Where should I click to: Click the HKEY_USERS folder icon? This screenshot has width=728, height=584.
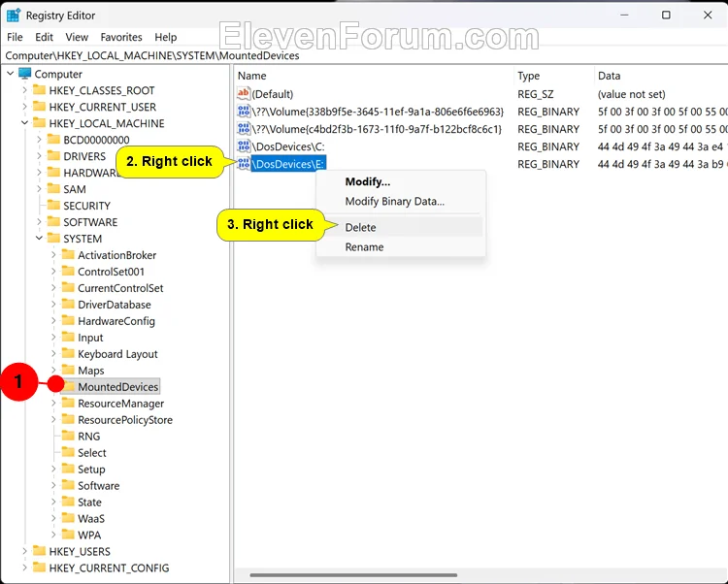tap(40, 551)
